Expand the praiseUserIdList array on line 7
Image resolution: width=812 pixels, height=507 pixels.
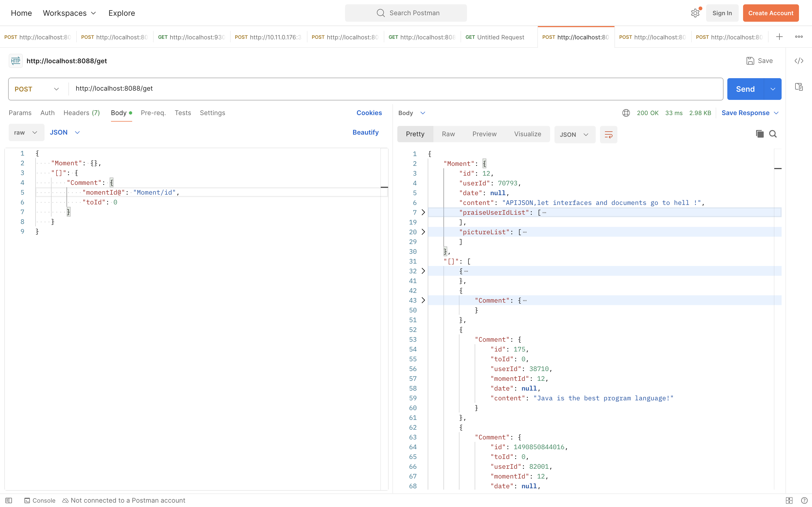click(x=423, y=212)
